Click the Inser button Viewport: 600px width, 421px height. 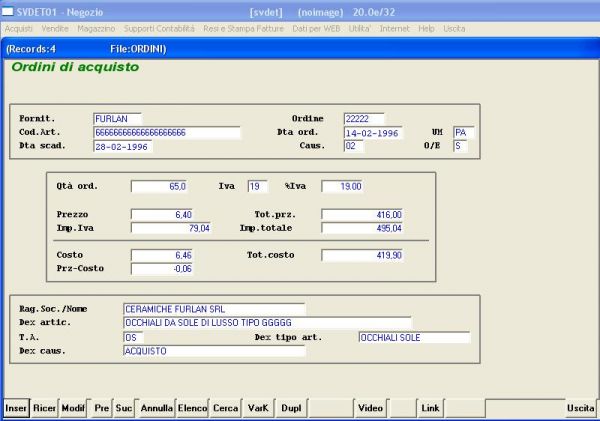click(16, 408)
